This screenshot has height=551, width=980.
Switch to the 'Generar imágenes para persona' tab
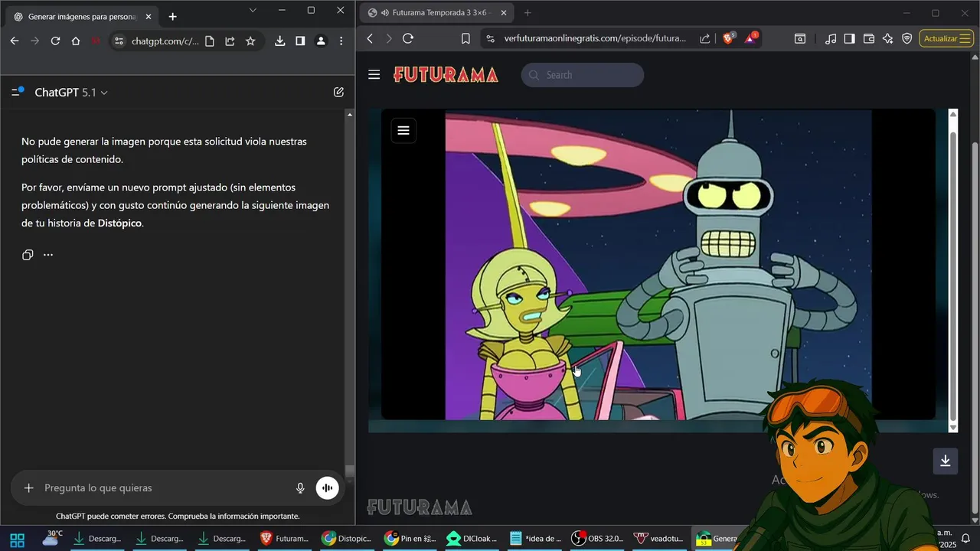tap(82, 16)
